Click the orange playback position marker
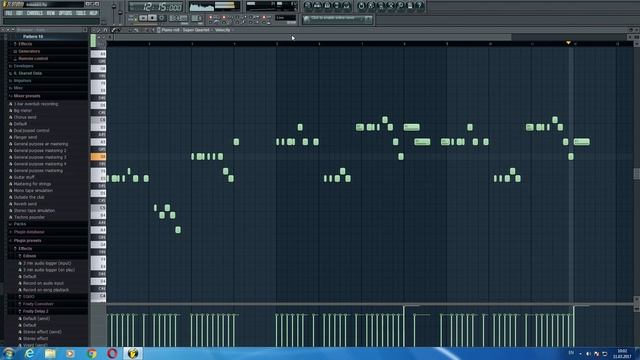The image size is (640, 360). pos(568,42)
